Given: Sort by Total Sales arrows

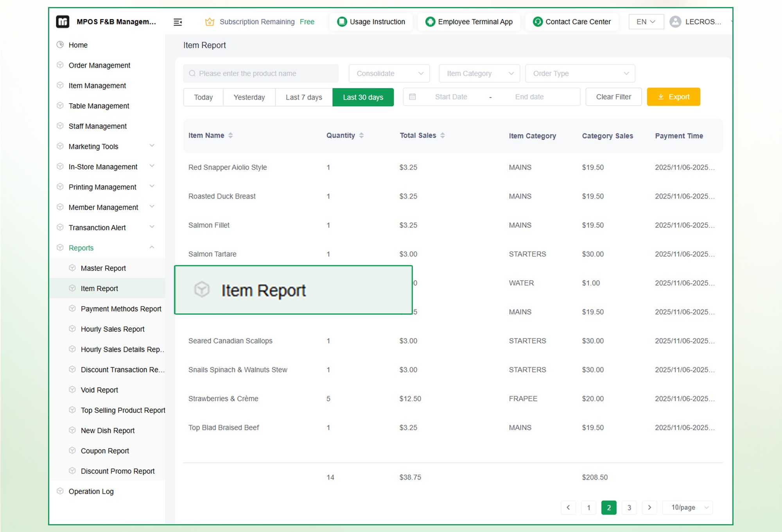Looking at the screenshot, I should (x=443, y=135).
